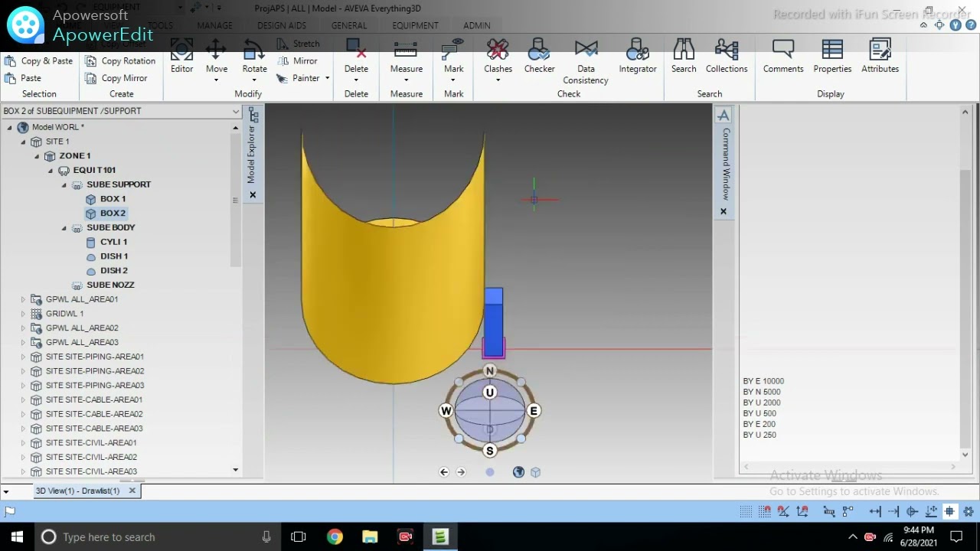The height and width of the screenshot is (551, 980).
Task: Click the Delete tool icon
Action: 356,51
